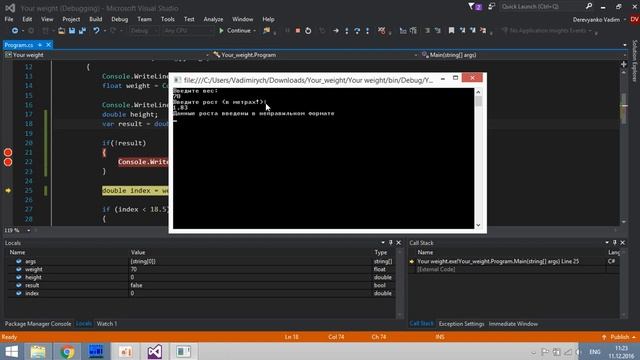Open the Debug solution configuration dropdown
Viewport: 640px width, 360px height.
point(144,31)
